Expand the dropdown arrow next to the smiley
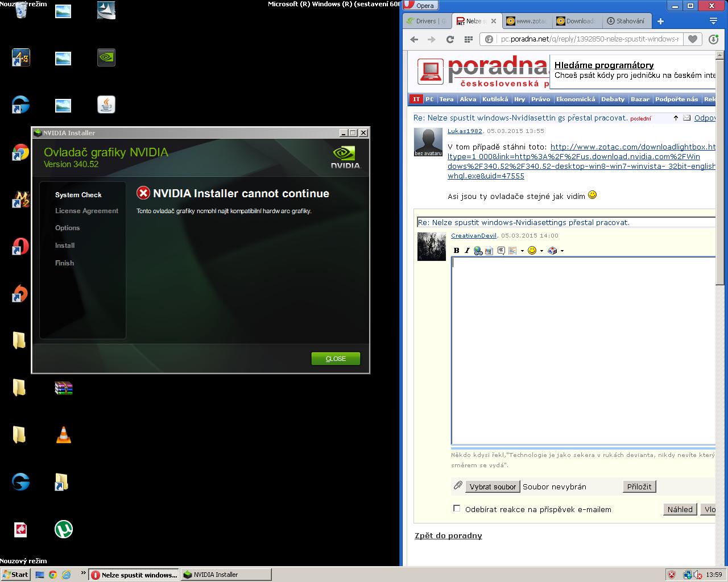 [x=541, y=251]
